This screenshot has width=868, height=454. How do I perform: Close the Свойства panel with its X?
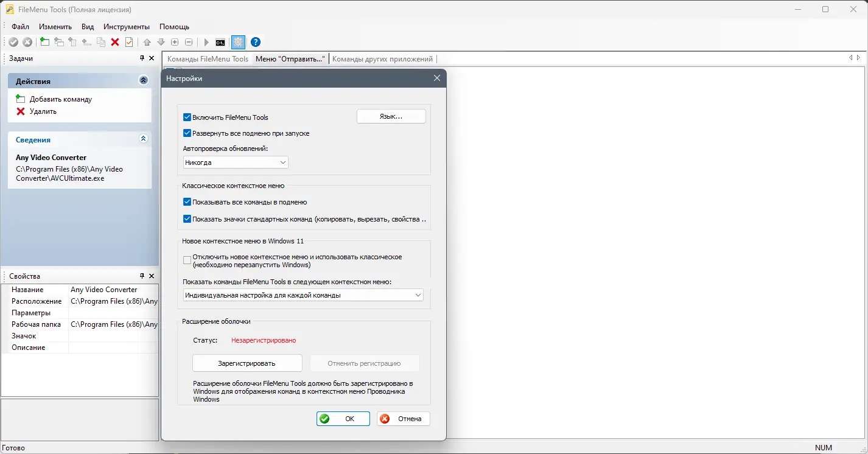click(153, 276)
